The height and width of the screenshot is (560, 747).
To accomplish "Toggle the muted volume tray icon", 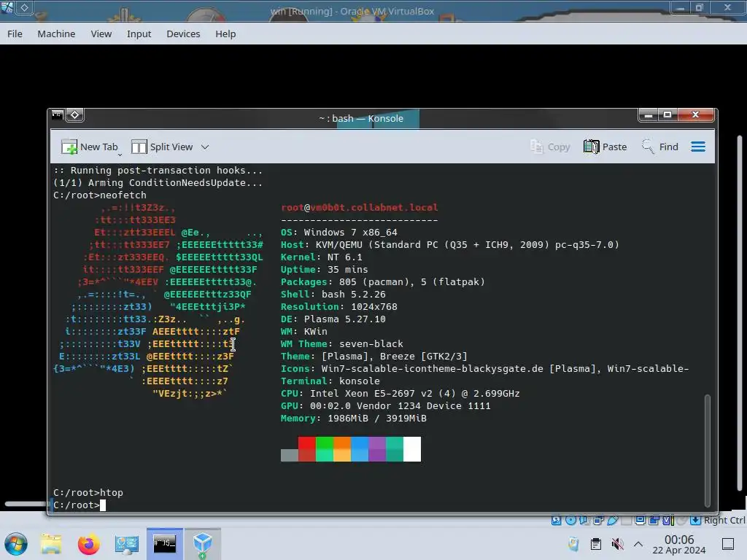I will pos(617,544).
